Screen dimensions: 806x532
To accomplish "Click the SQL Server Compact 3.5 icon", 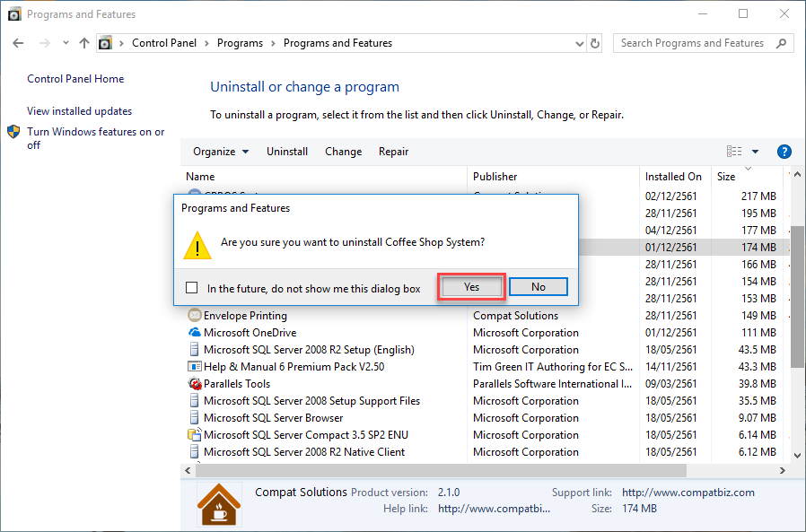I will (194, 435).
